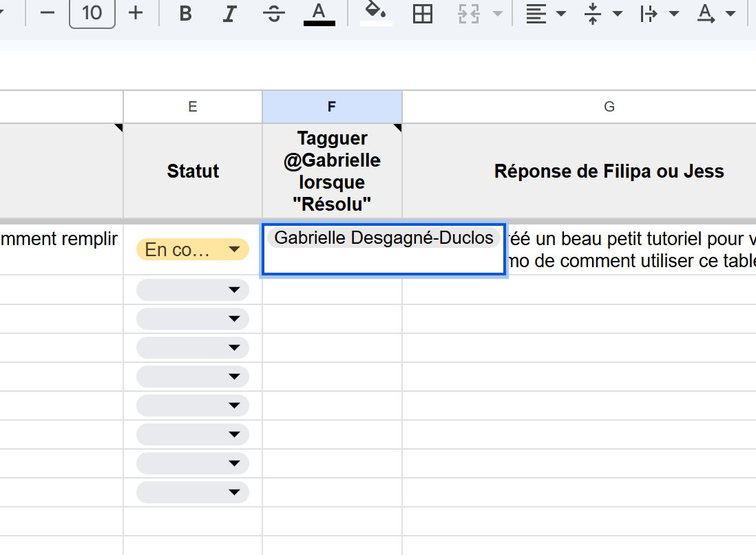Click the 'Réponse de Filipa ou Jess' header cell
Image resolution: width=756 pixels, height=555 pixels.
(x=609, y=171)
